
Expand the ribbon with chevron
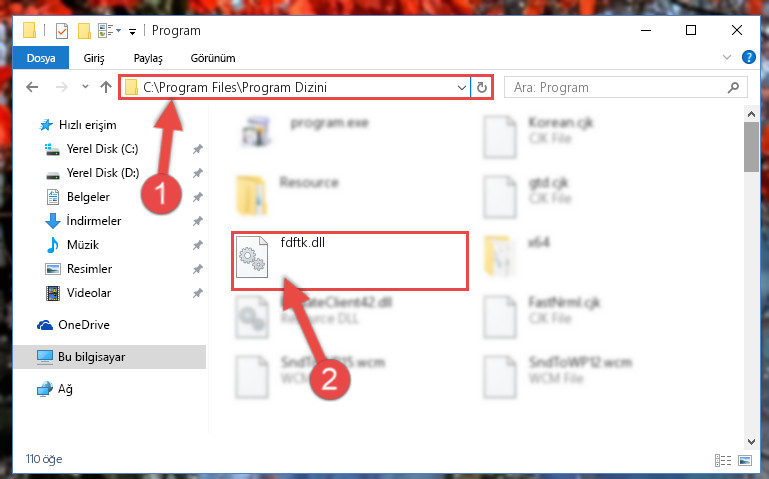pos(727,57)
